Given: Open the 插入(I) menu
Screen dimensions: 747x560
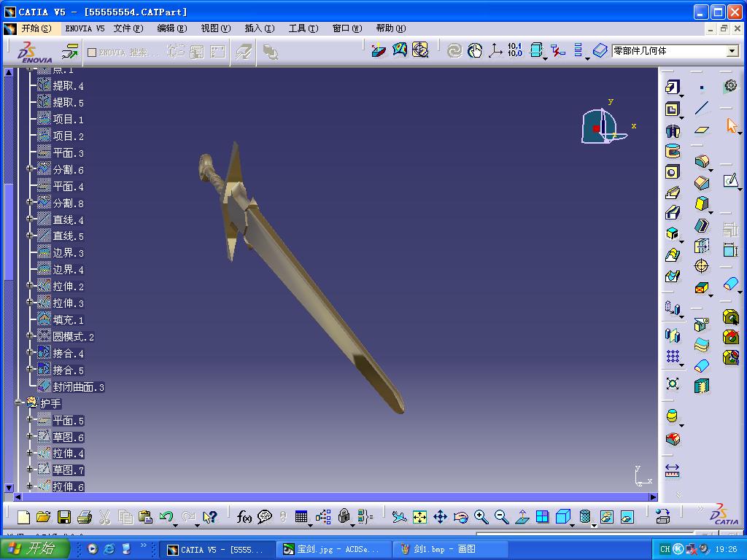Looking at the screenshot, I should [x=260, y=28].
